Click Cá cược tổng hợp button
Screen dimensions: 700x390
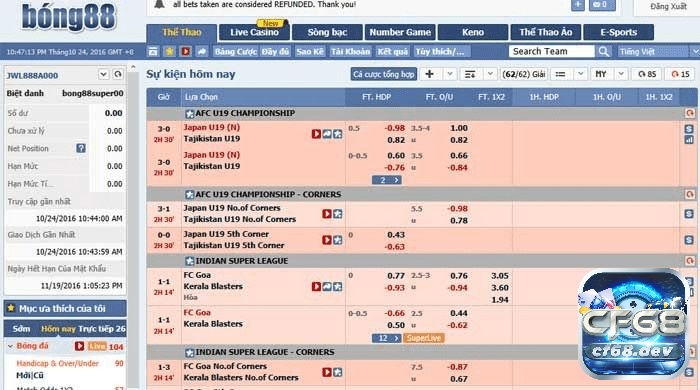click(x=383, y=74)
